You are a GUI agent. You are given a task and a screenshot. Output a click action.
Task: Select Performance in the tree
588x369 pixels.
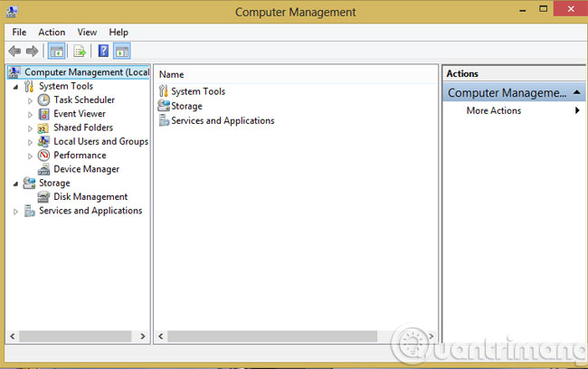tap(80, 156)
